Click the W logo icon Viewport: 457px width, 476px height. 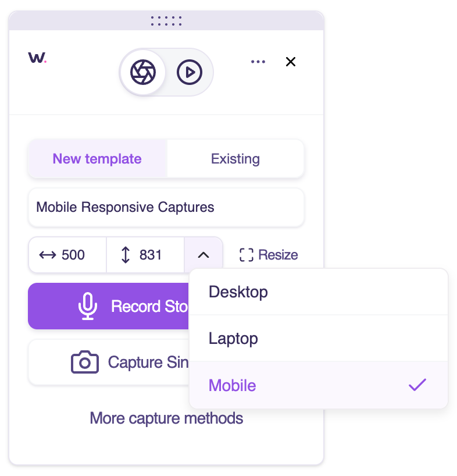[x=37, y=58]
